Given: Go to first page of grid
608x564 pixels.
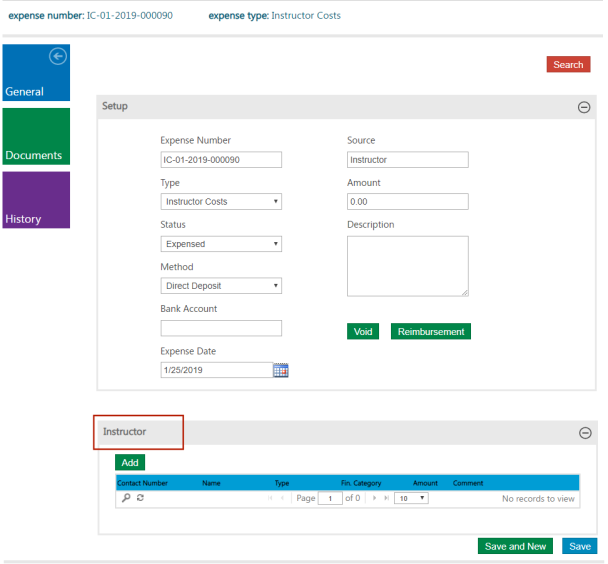Looking at the screenshot, I should click(x=269, y=498).
